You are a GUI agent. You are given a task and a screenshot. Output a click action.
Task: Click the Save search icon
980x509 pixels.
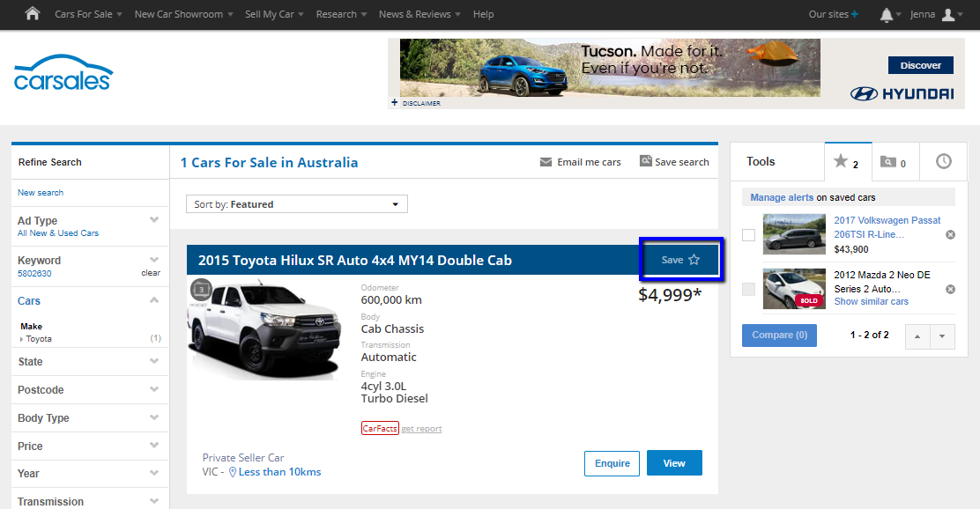[646, 161]
